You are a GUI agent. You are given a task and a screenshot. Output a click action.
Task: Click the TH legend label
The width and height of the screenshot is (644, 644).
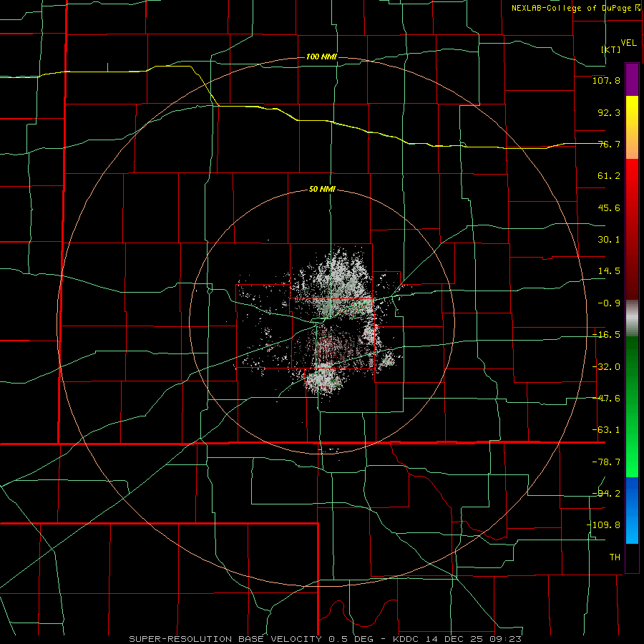pyautogui.click(x=615, y=557)
